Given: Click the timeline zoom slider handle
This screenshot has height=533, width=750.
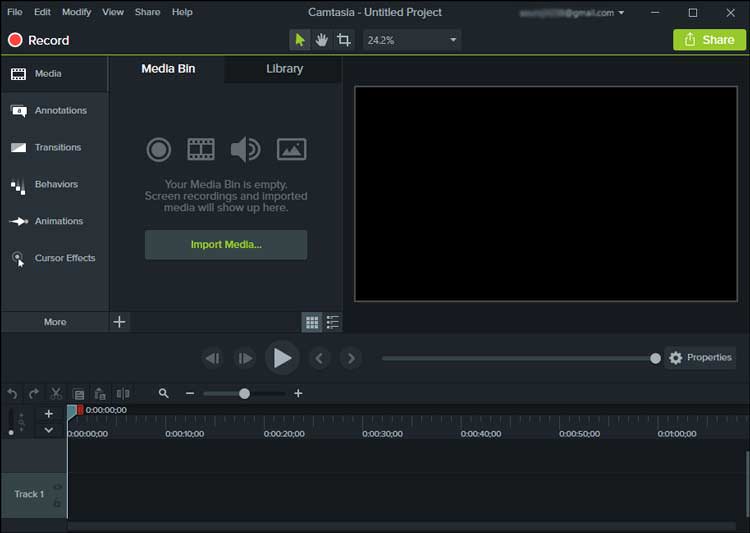Looking at the screenshot, I should click(x=244, y=394).
